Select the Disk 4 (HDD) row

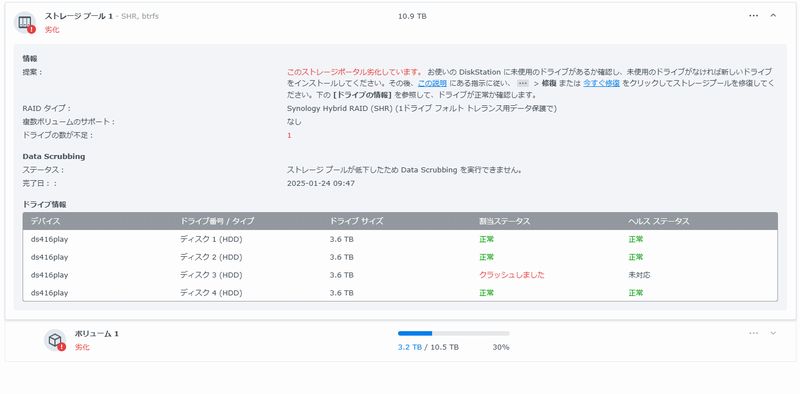pyautogui.click(x=400, y=293)
